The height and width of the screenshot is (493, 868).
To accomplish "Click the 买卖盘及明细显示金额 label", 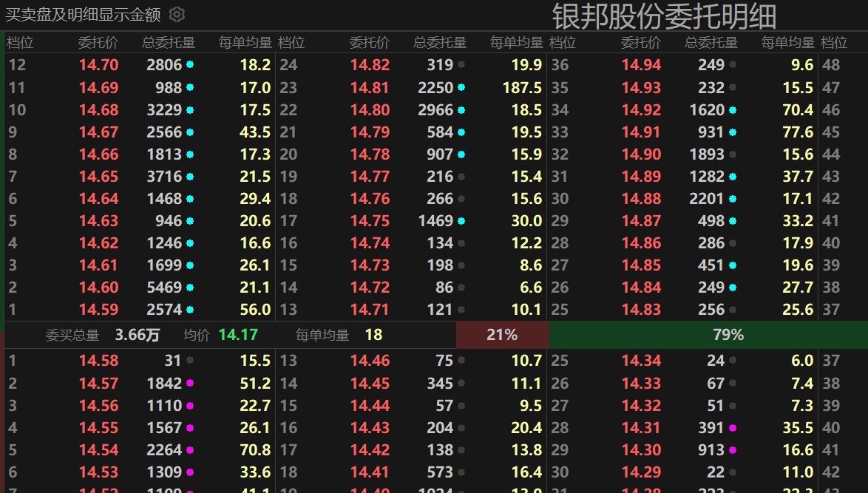I will [x=83, y=14].
